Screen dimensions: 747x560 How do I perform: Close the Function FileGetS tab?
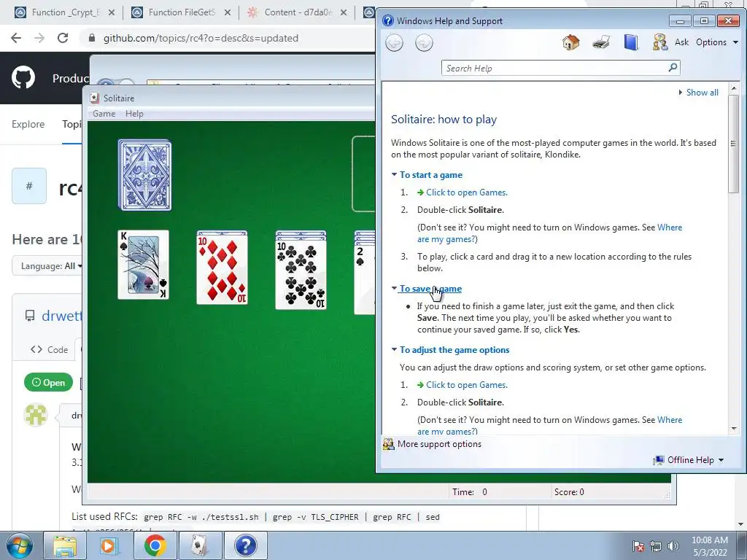pyautogui.click(x=228, y=12)
